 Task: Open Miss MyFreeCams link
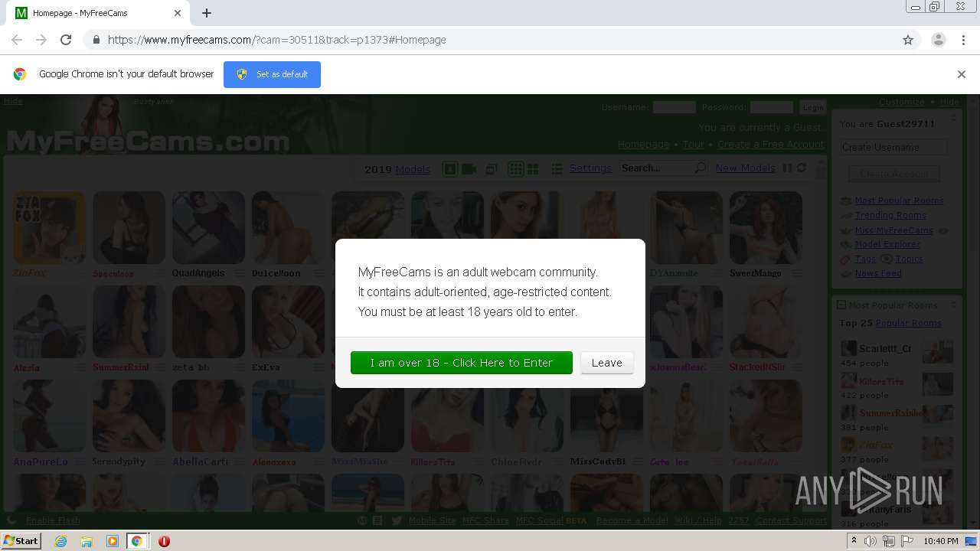(893, 230)
